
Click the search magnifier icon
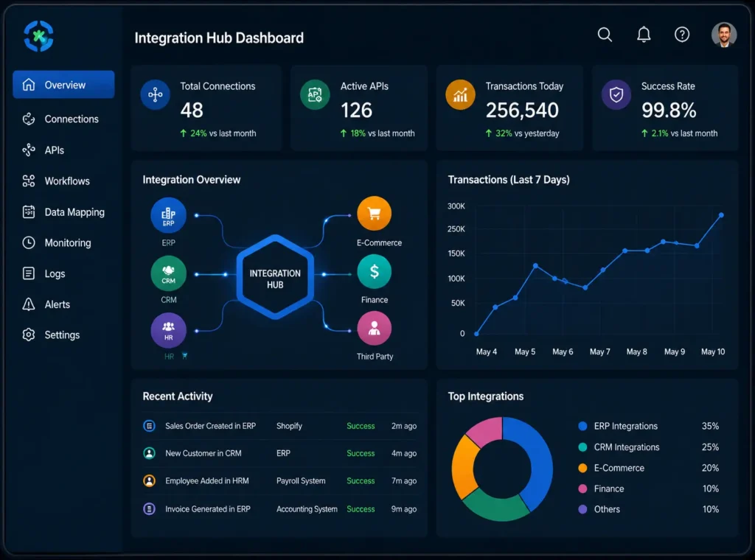tap(605, 35)
